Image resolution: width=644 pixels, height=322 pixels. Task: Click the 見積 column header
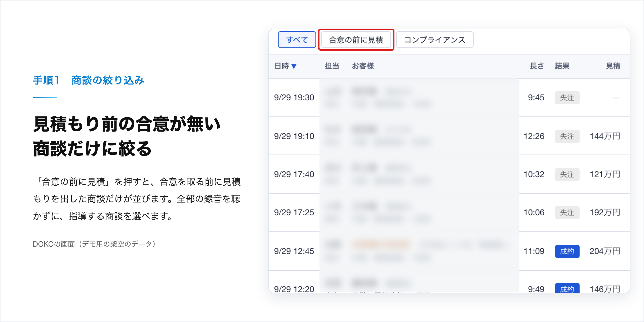coord(613,66)
